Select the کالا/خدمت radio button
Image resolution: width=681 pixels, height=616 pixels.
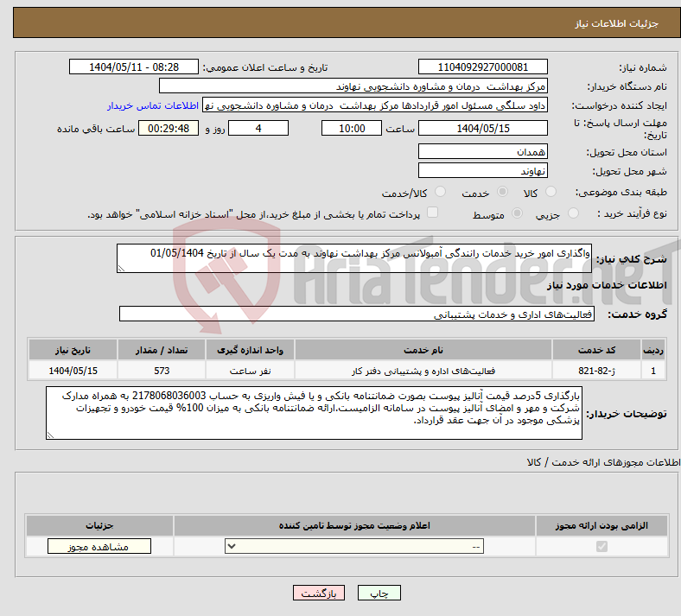440,192
